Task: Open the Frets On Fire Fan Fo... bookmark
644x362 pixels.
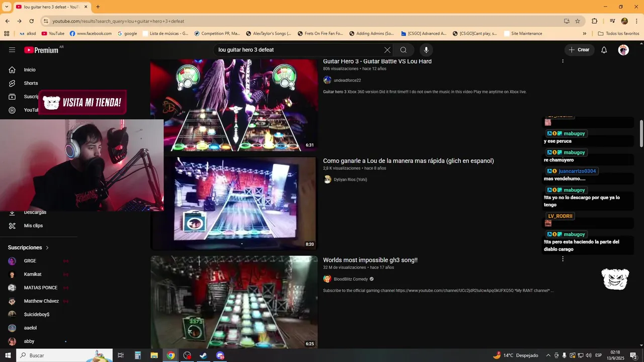Action: click(x=320, y=34)
